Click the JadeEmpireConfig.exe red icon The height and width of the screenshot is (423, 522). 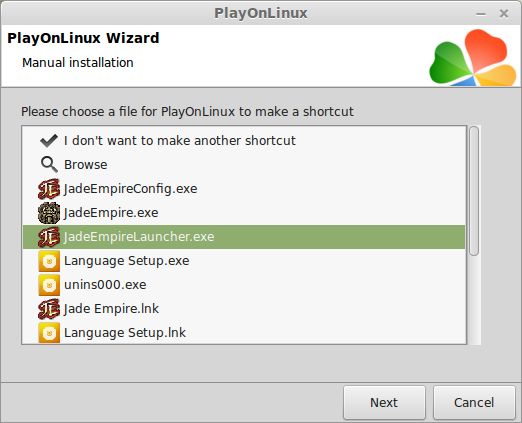(49, 189)
